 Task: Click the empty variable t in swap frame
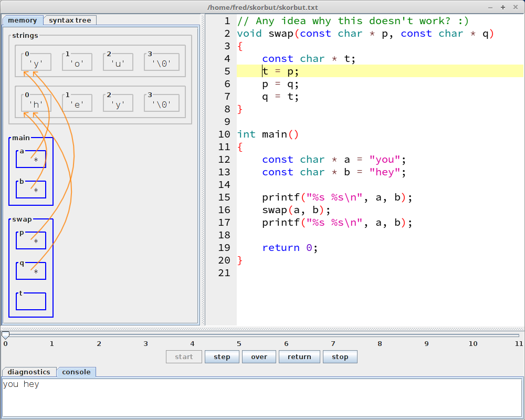click(x=31, y=301)
